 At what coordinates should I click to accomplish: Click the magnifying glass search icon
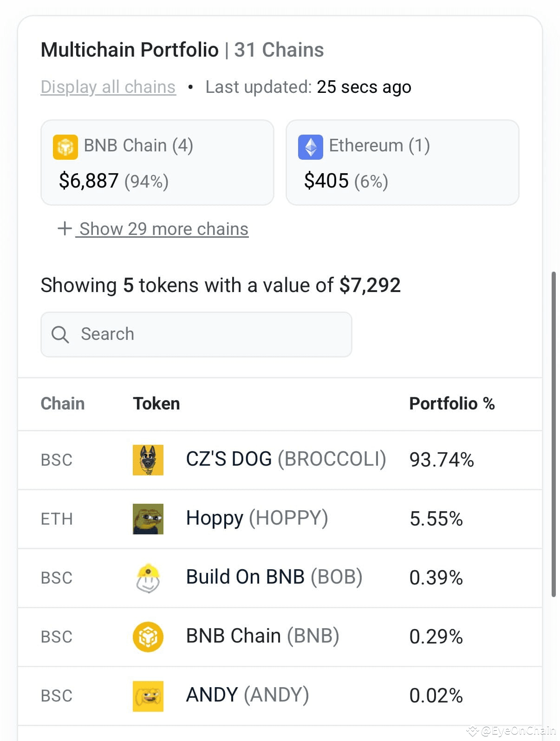(x=59, y=334)
